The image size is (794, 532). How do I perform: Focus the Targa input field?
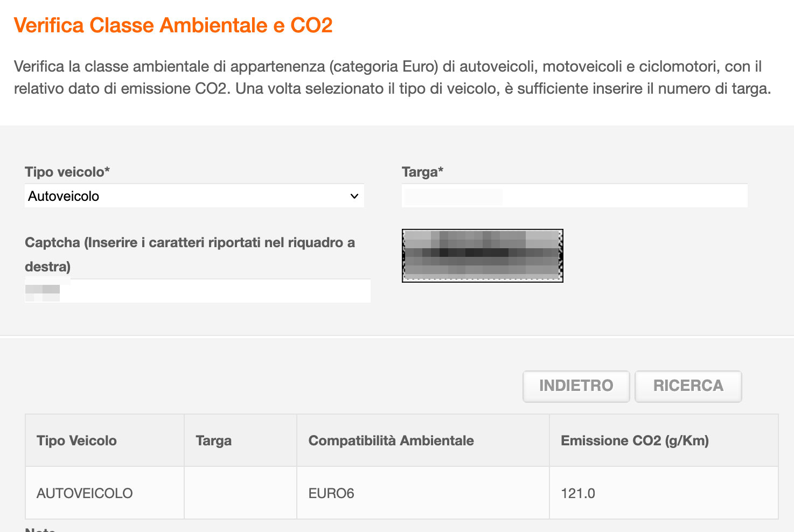(575, 196)
